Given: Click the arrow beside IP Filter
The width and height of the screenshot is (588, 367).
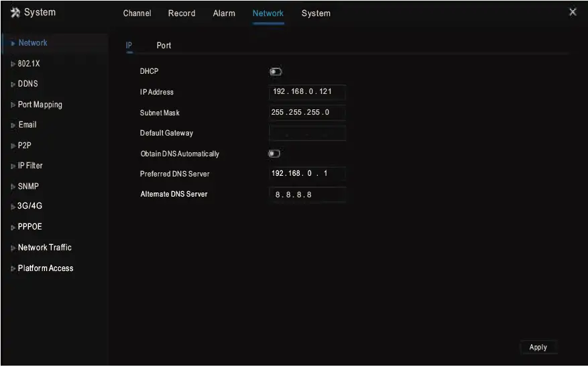Looking at the screenshot, I should pos(13,166).
